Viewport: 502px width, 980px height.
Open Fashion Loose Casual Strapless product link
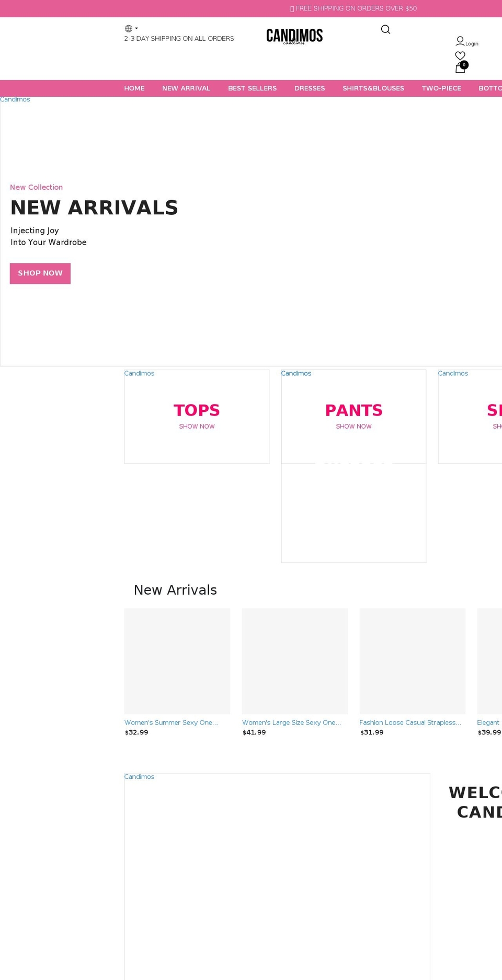click(410, 723)
